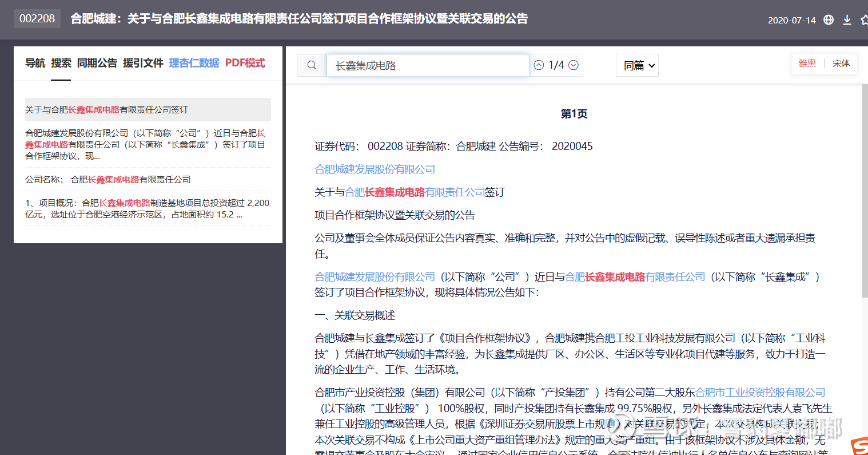The width and height of the screenshot is (868, 455).
Task: Click the heading '一、关联交易概述'
Action: click(355, 316)
